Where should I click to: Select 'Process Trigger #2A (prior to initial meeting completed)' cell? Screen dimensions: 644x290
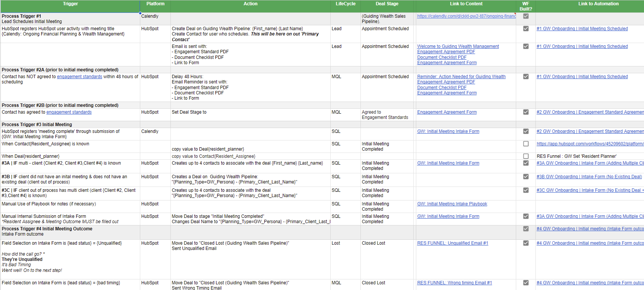pyautogui.click(x=70, y=70)
